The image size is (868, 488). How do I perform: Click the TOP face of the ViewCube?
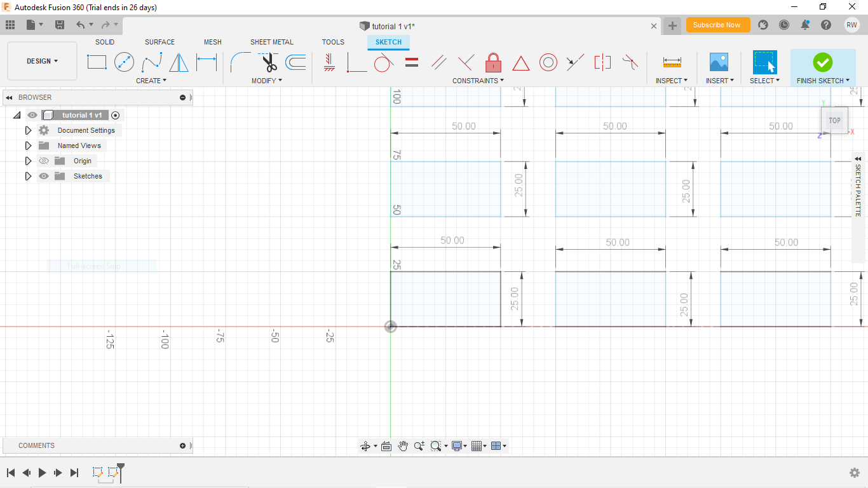click(834, 120)
